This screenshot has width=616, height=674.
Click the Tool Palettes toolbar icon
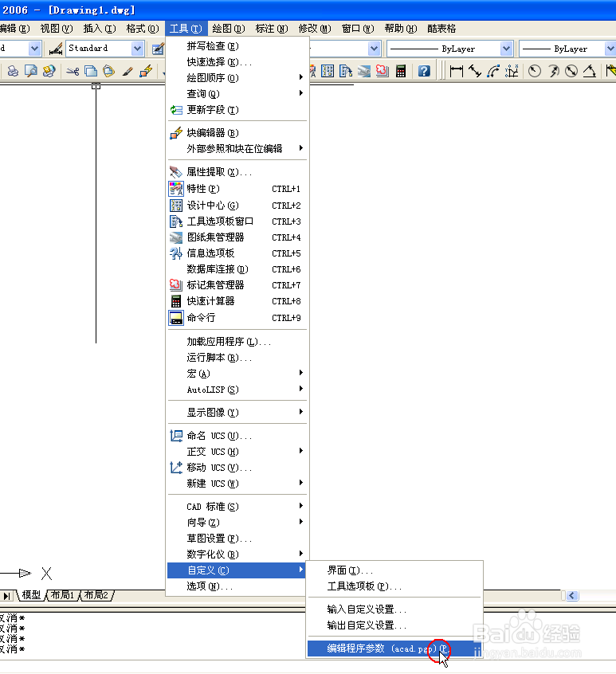346,71
